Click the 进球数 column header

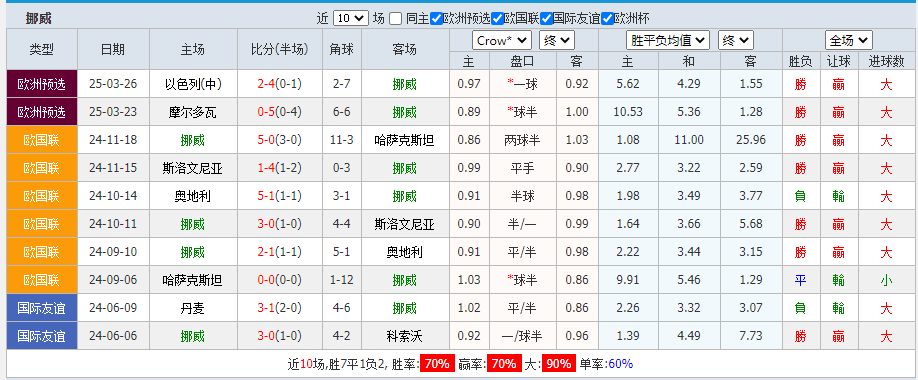pyautogui.click(x=886, y=61)
